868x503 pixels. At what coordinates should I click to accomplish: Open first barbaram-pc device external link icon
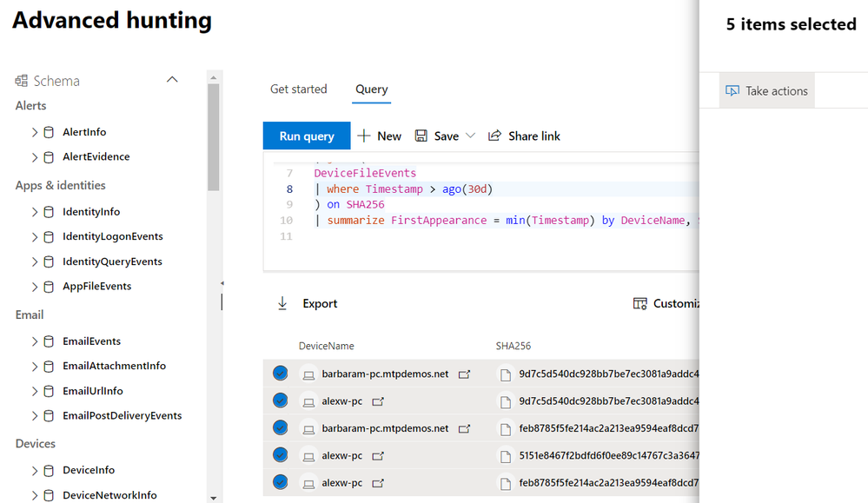pos(464,374)
